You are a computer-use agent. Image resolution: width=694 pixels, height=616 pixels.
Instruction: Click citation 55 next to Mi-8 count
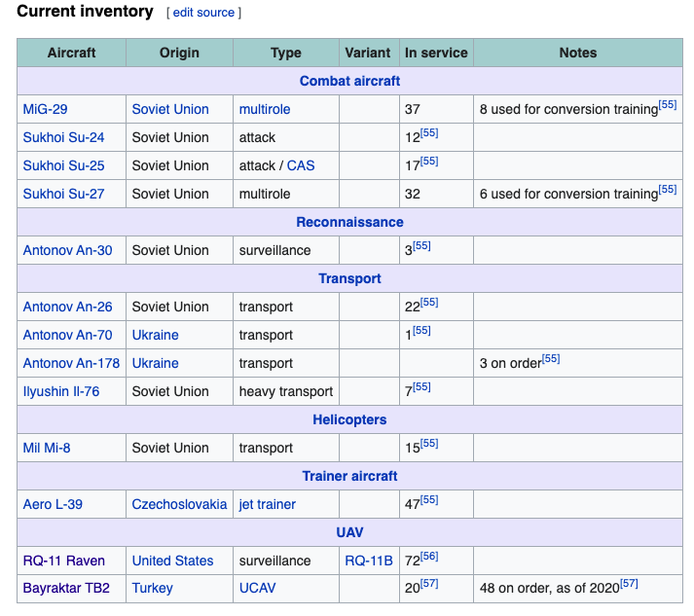coord(429,444)
